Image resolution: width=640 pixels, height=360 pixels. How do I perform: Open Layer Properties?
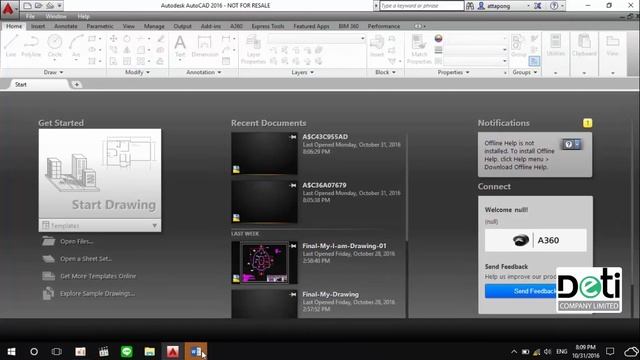coord(253,49)
